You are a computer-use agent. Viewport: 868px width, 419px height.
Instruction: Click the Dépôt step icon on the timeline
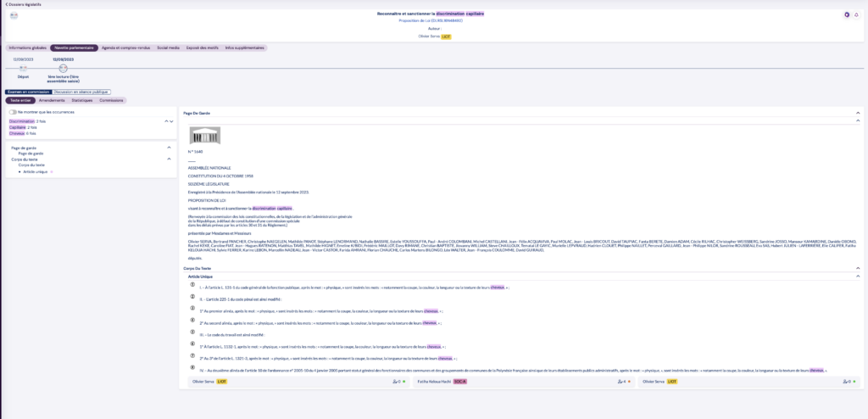[23, 68]
